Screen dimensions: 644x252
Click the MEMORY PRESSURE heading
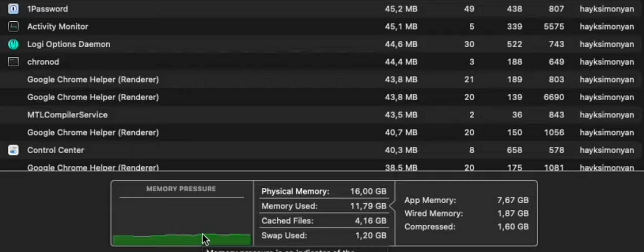tap(181, 189)
